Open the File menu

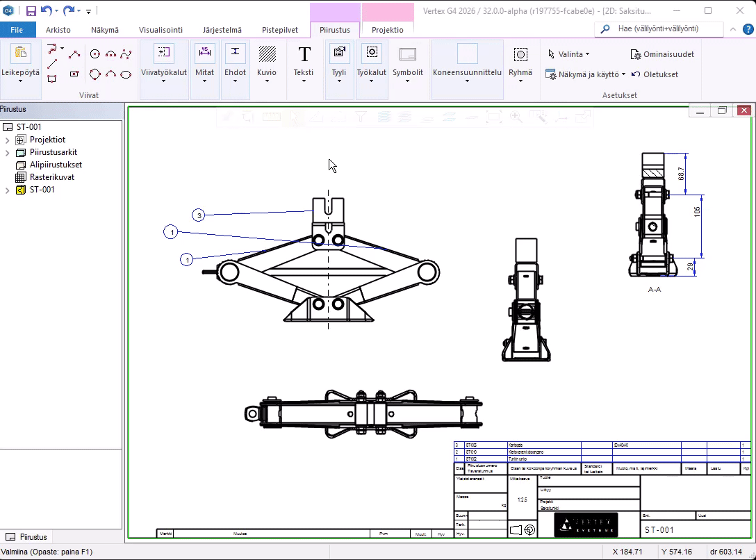tap(17, 30)
